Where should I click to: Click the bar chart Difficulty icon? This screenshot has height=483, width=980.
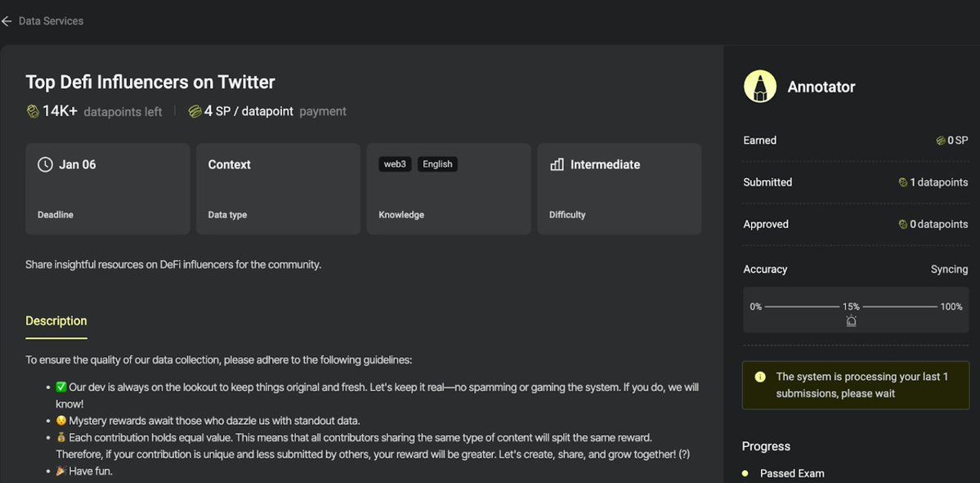557,164
